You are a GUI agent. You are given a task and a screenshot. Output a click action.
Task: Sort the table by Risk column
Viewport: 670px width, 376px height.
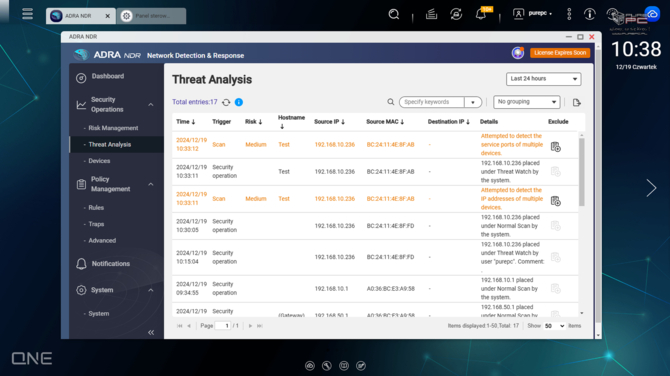pyautogui.click(x=253, y=122)
